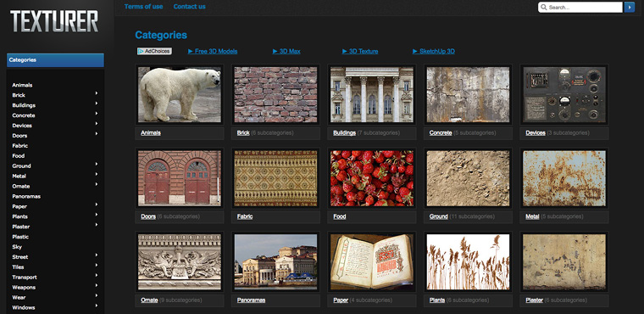Choose Fabric in the sidebar menu
The image size is (644, 314).
pos(20,146)
